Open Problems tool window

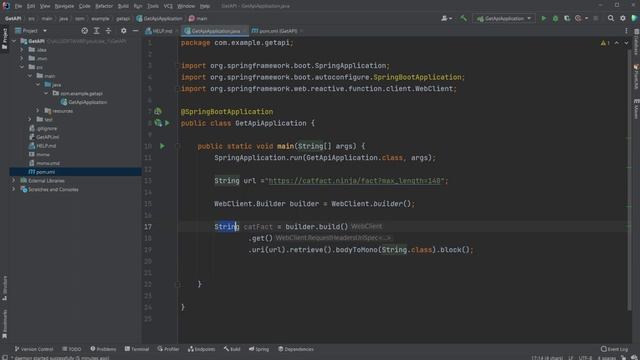(x=103, y=349)
